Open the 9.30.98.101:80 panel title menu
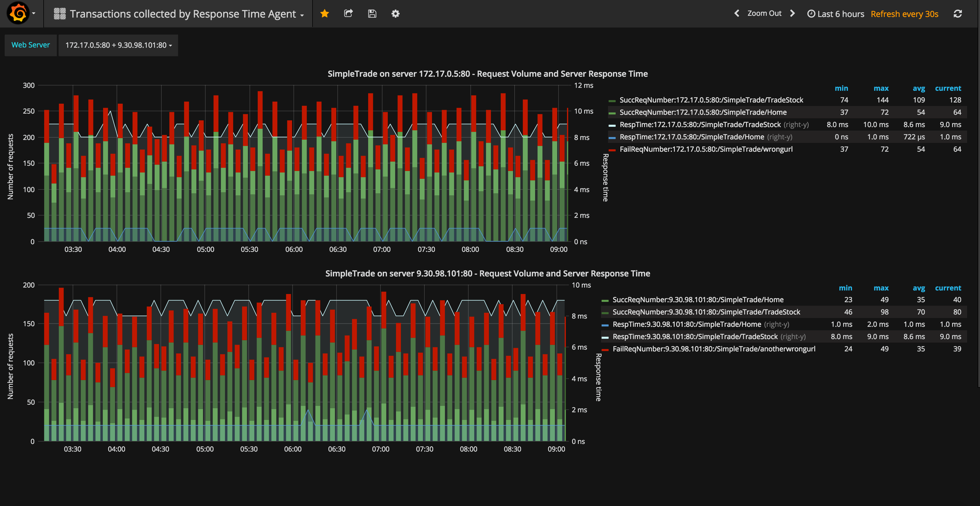 pyautogui.click(x=487, y=273)
